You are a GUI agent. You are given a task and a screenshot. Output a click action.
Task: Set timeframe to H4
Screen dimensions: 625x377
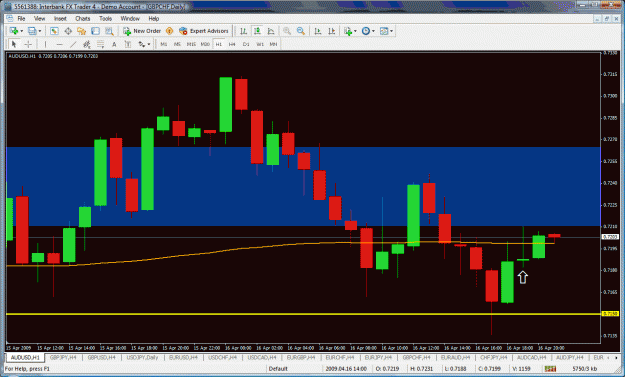click(x=232, y=44)
